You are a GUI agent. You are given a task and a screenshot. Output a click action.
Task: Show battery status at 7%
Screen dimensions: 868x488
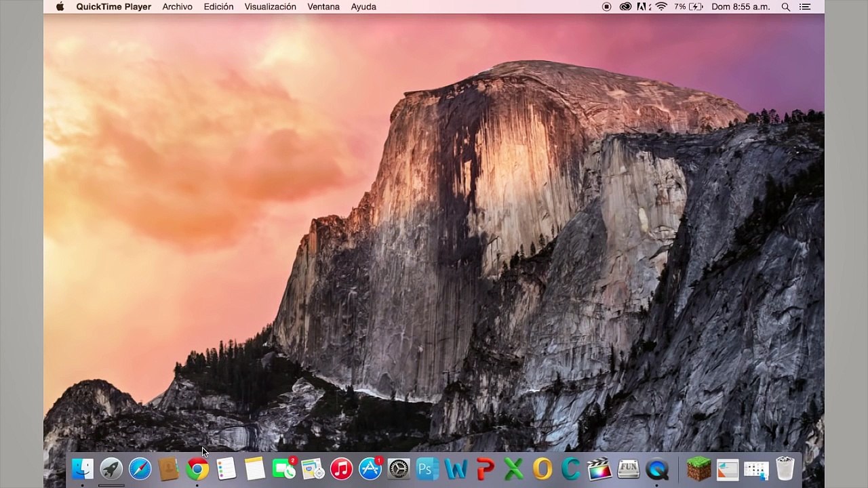[688, 7]
